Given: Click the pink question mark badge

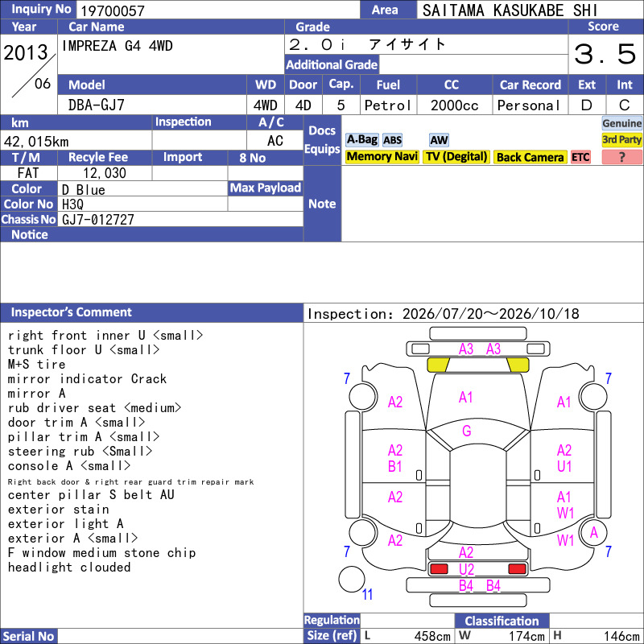Looking at the screenshot, I should (x=621, y=157).
